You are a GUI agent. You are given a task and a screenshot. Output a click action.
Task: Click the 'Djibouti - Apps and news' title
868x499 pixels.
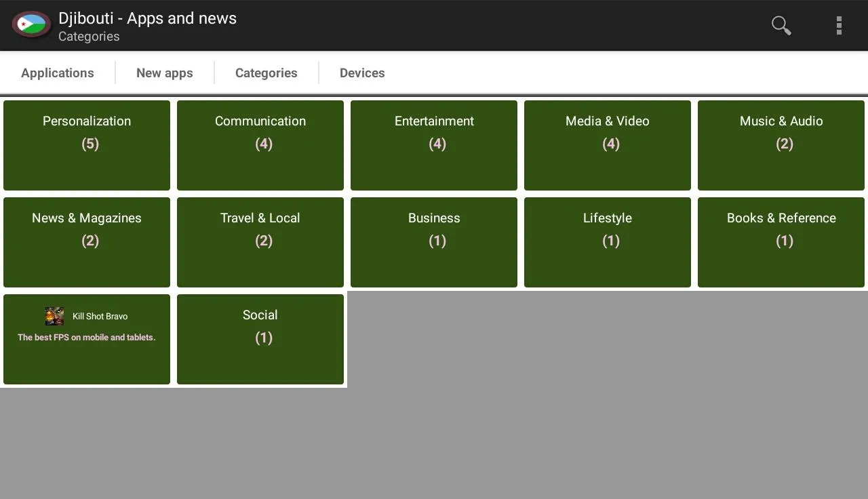click(x=147, y=18)
